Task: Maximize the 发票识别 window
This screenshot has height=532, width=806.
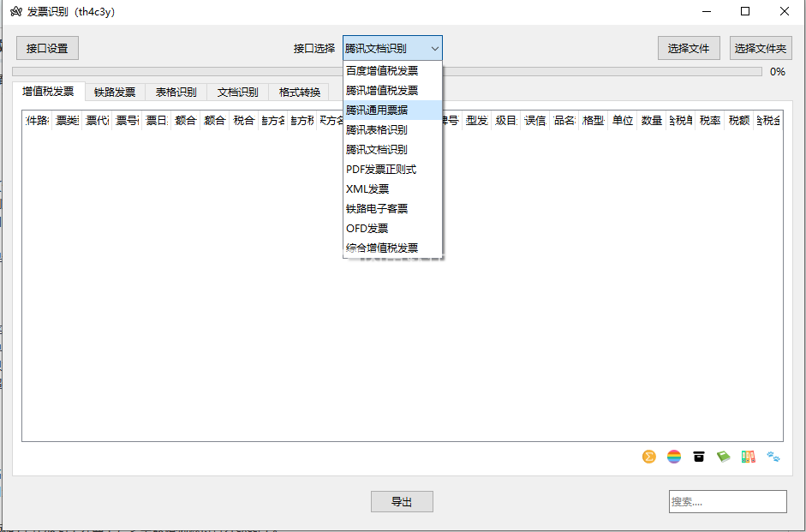Action: [745, 11]
